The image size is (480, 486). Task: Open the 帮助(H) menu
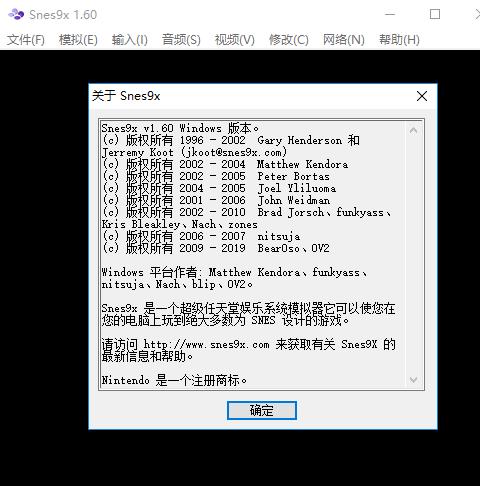pyautogui.click(x=399, y=40)
